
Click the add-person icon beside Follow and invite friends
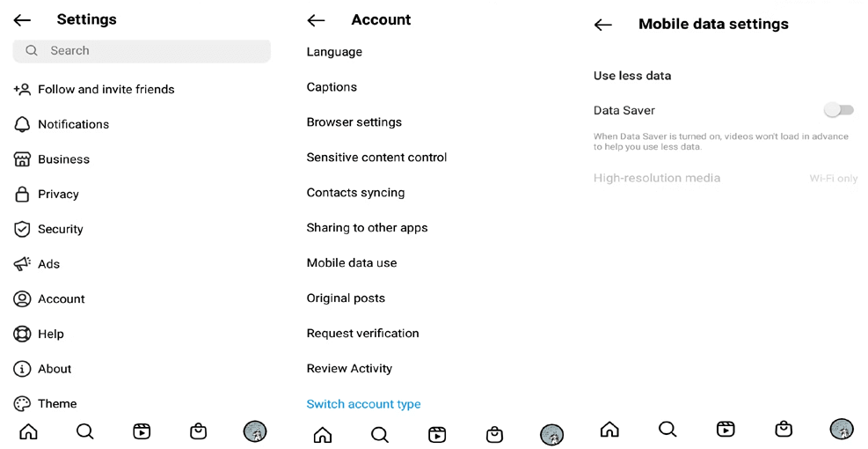click(22, 89)
